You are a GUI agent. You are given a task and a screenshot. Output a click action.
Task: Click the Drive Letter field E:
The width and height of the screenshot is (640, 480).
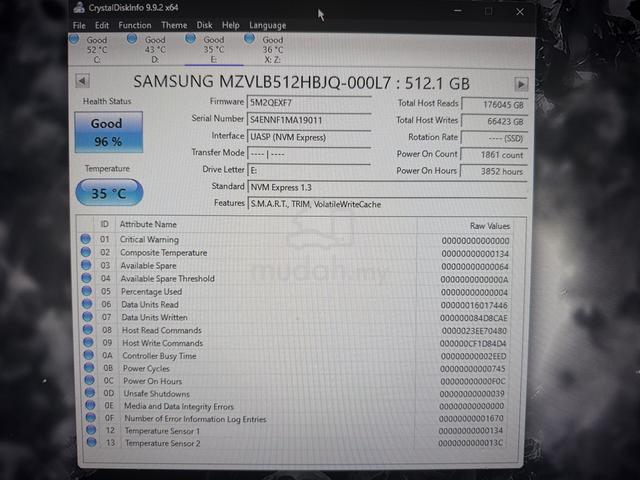309,170
